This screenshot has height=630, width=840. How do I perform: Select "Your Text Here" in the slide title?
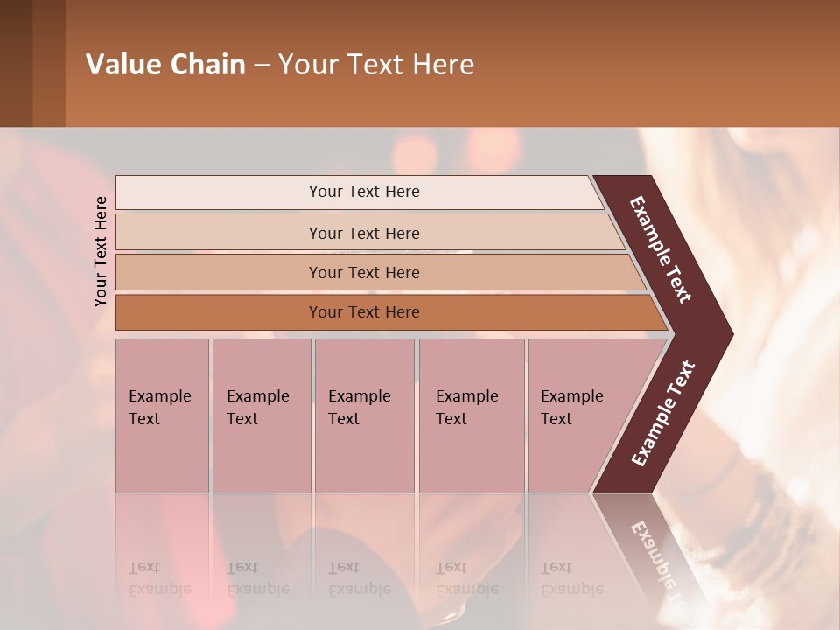coord(376,65)
